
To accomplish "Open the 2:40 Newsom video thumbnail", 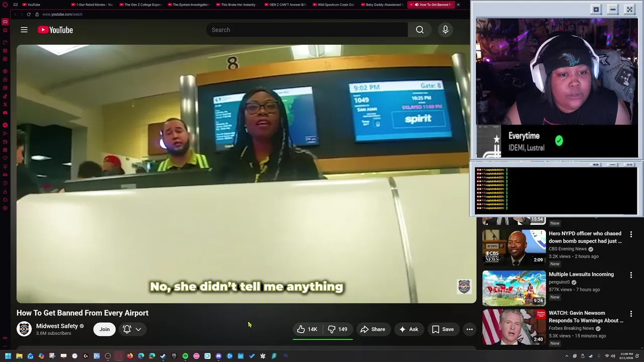I will click(x=514, y=327).
